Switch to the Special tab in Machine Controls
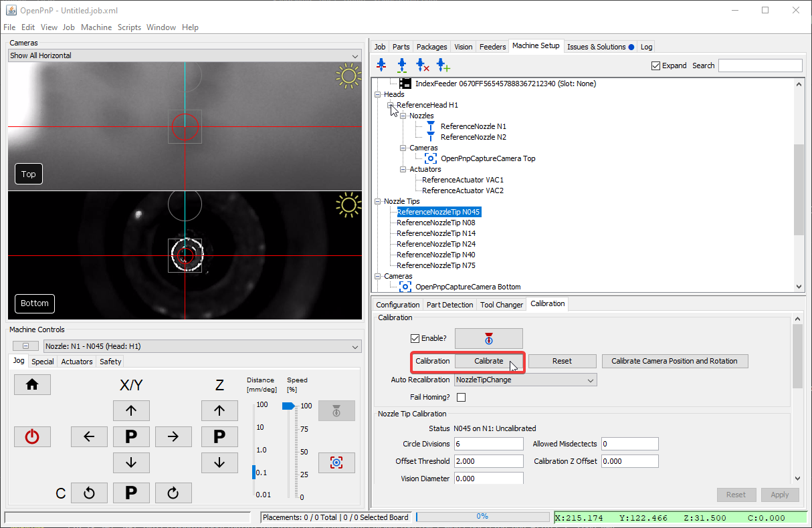 (x=43, y=362)
